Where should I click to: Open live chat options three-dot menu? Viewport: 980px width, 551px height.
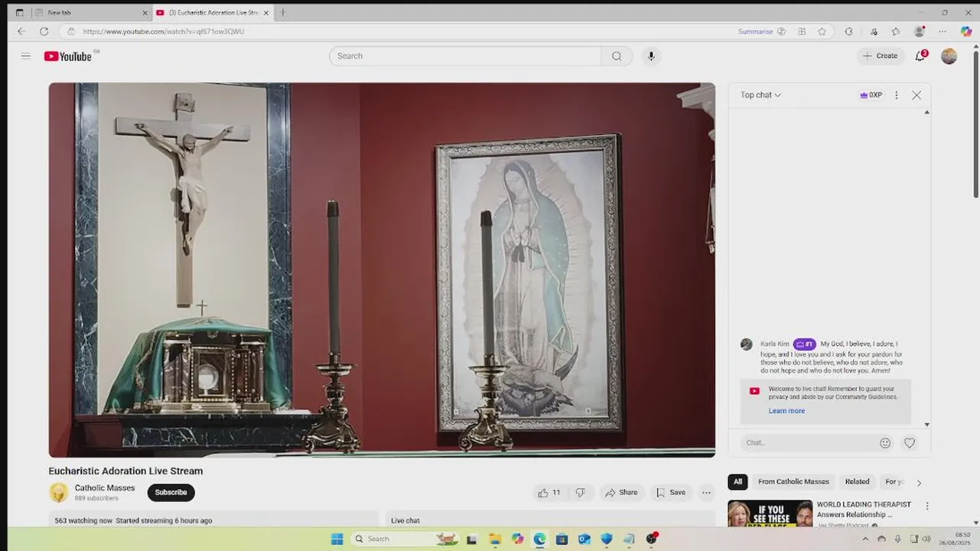tap(897, 95)
